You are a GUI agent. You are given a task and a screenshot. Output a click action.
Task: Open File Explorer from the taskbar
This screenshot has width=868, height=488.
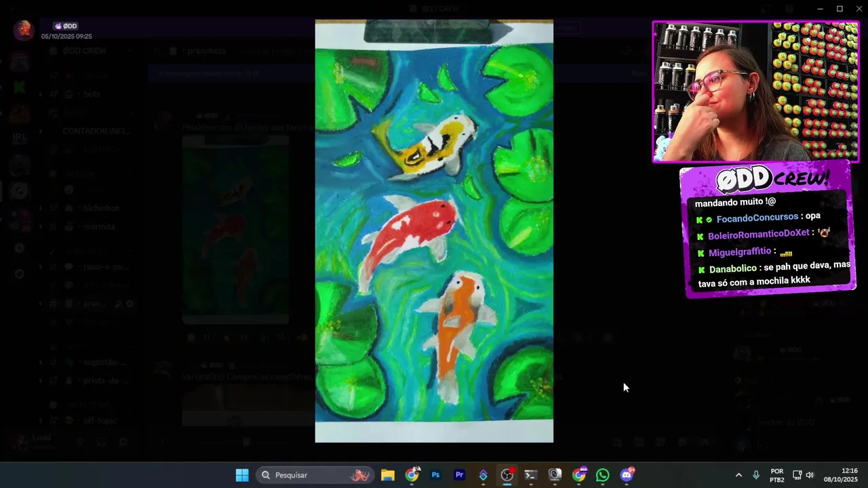(x=388, y=475)
